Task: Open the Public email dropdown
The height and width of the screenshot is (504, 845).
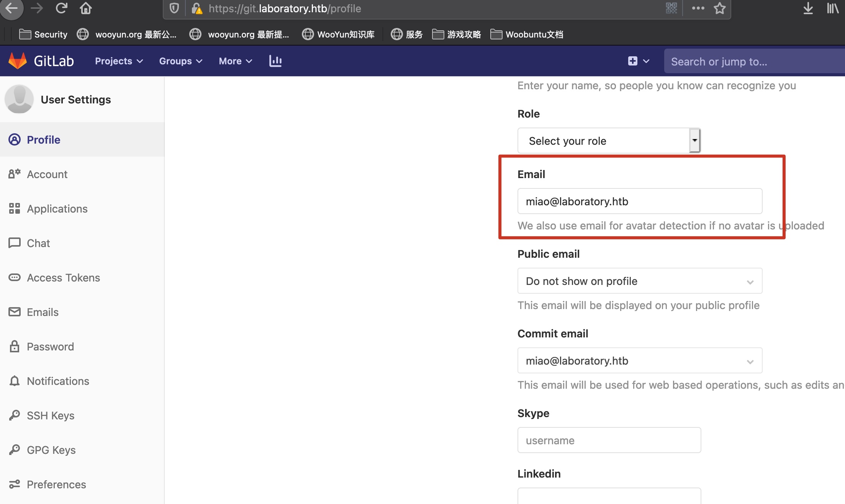Action: tap(639, 281)
